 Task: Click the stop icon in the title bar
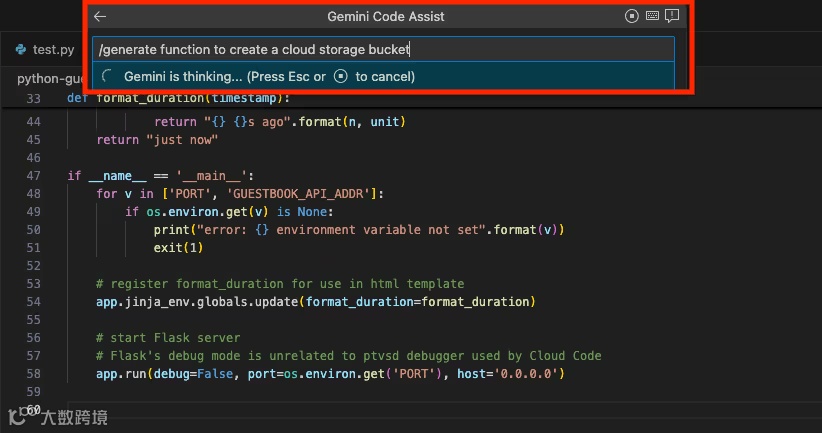point(631,16)
